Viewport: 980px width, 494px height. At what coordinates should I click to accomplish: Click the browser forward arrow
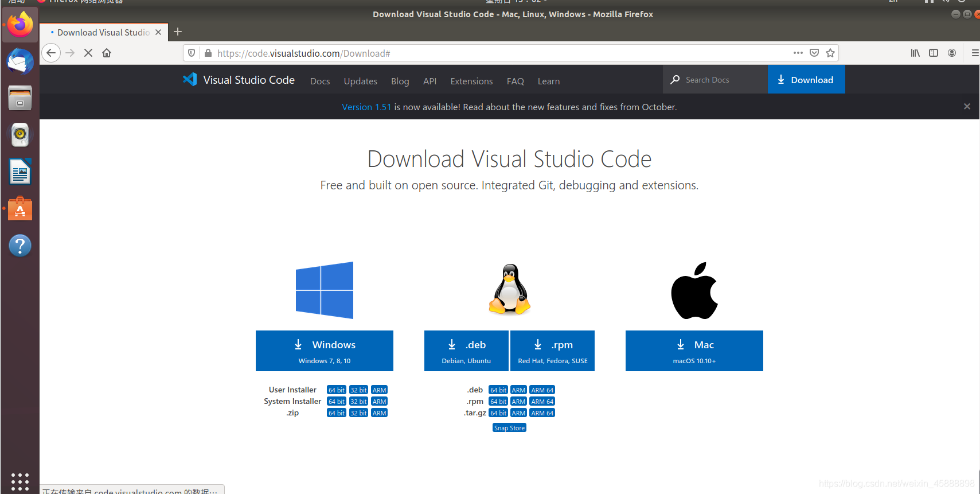pos(70,53)
